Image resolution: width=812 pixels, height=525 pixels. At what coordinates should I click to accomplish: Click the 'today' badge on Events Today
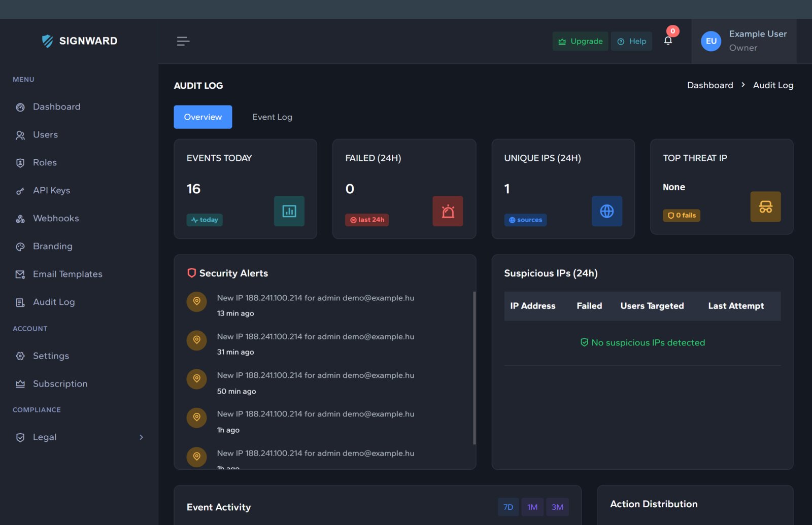pos(205,220)
